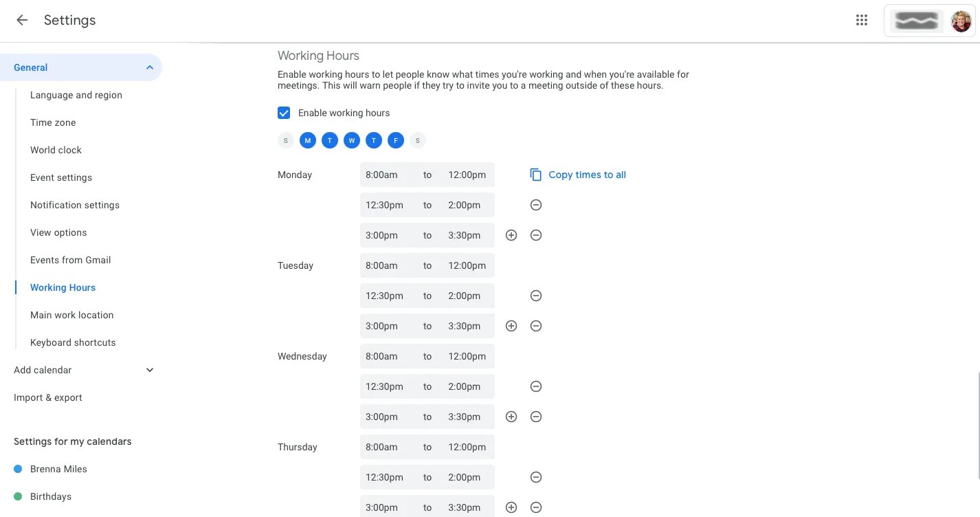
Task: Click the blue Brenna Miles calendar color dot
Action: coord(18,469)
